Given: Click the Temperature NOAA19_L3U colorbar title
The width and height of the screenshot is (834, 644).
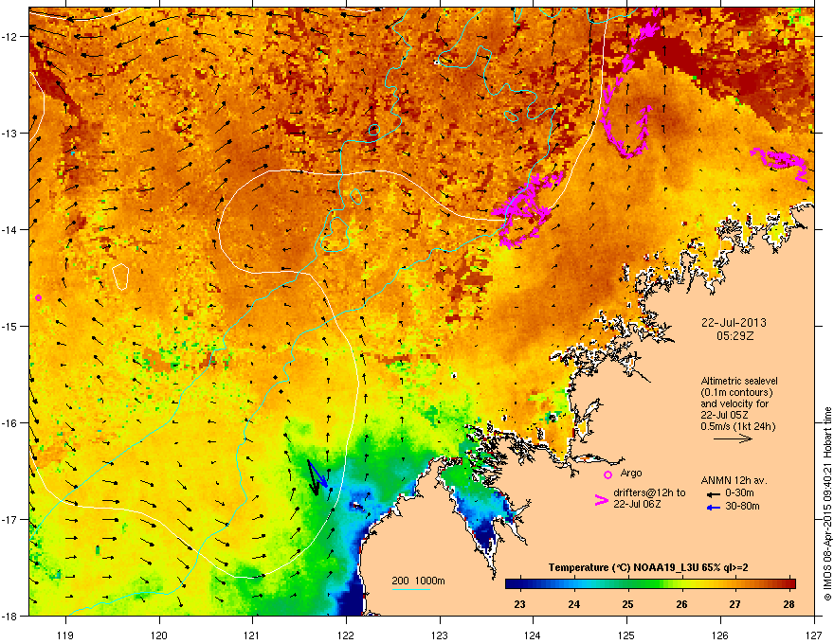Looking at the screenshot, I should point(648,567).
